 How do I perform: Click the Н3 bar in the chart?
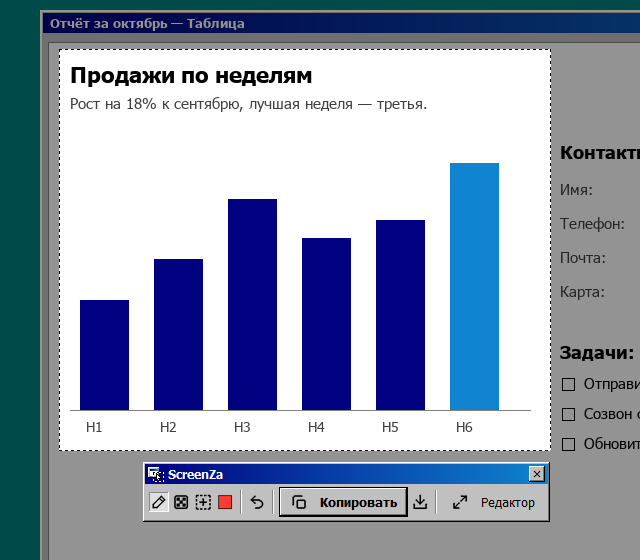252,304
